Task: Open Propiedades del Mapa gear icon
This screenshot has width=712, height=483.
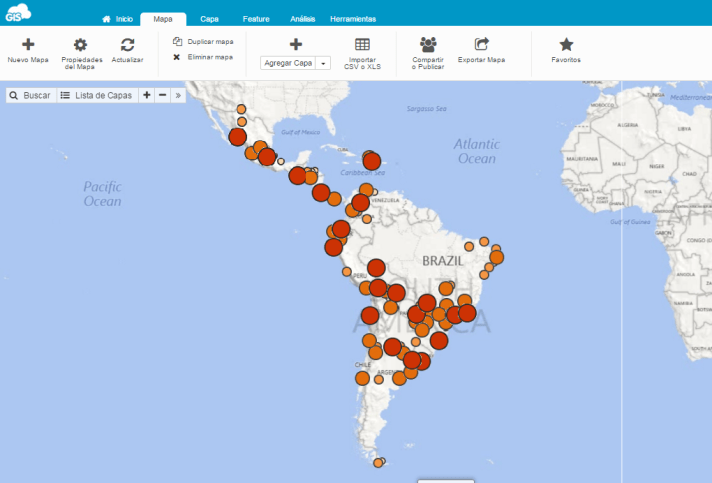Action: tap(80, 44)
